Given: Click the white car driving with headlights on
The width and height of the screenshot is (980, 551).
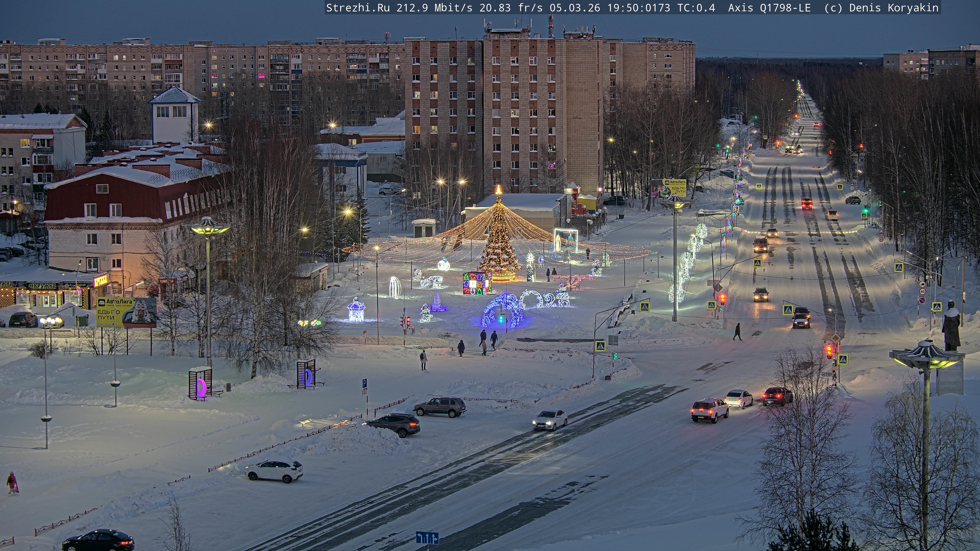Looking at the screenshot, I should point(550,419).
